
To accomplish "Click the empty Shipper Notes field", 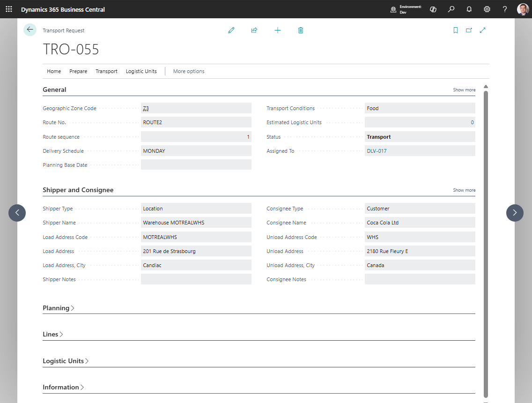I will pos(196,279).
